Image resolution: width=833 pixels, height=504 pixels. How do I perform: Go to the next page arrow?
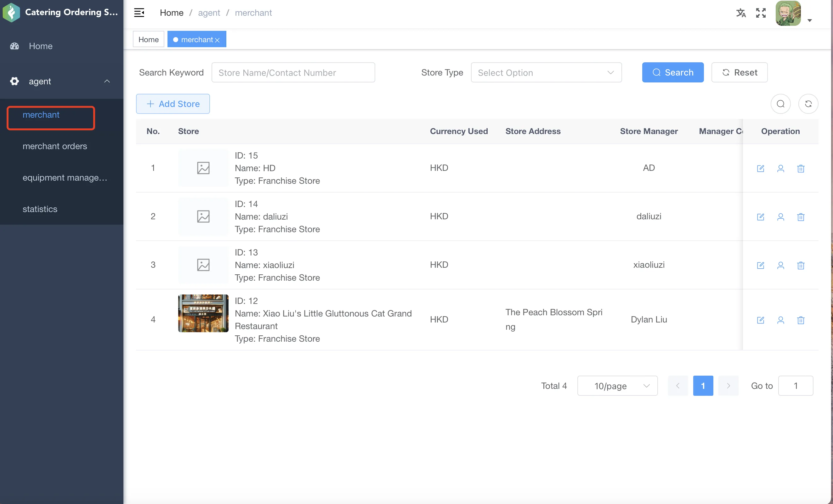[x=728, y=385]
